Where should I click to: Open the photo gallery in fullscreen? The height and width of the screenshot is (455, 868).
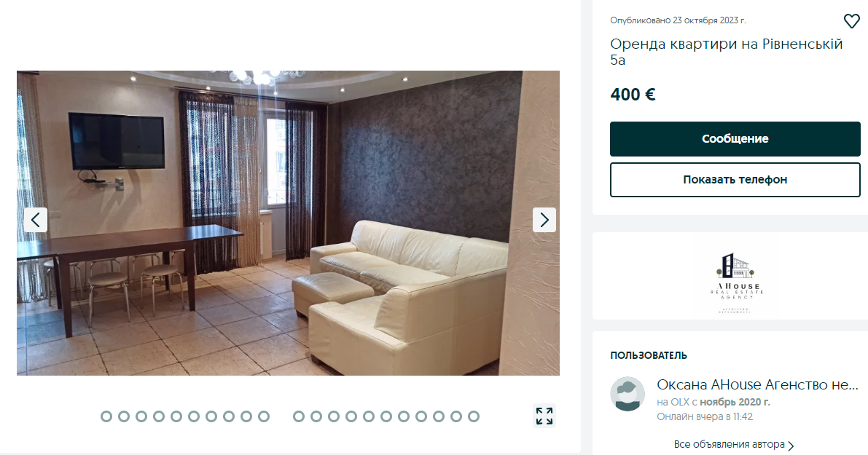tap(544, 416)
